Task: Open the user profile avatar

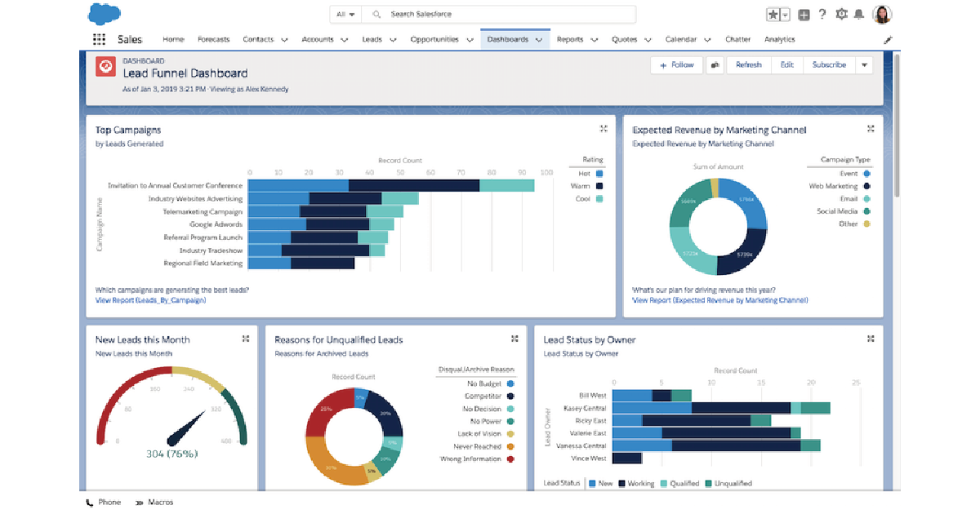Action: coord(883,14)
